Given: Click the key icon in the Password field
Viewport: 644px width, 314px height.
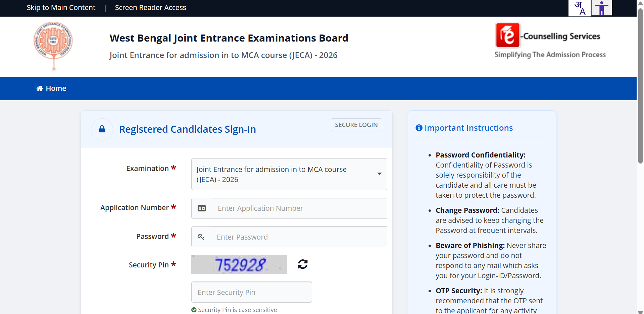Looking at the screenshot, I should click(x=201, y=237).
